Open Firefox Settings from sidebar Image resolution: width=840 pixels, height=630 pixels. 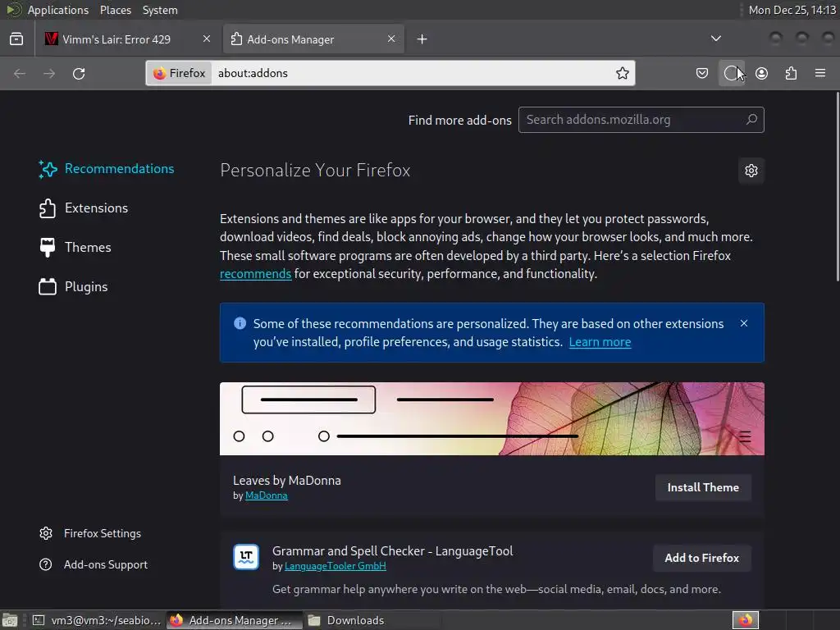click(x=90, y=533)
